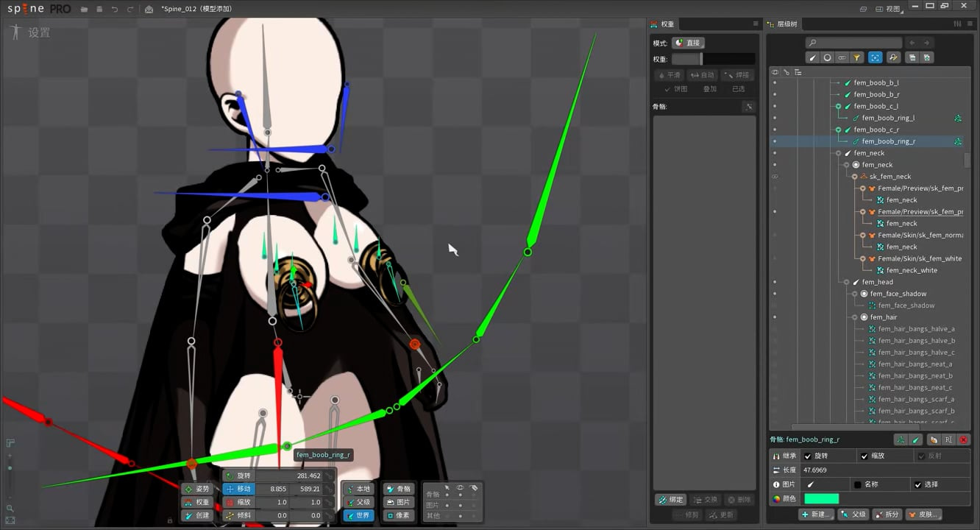Click the hierarchy panel settings sliders icon
This screenshot has height=530, width=980.
tap(957, 24)
